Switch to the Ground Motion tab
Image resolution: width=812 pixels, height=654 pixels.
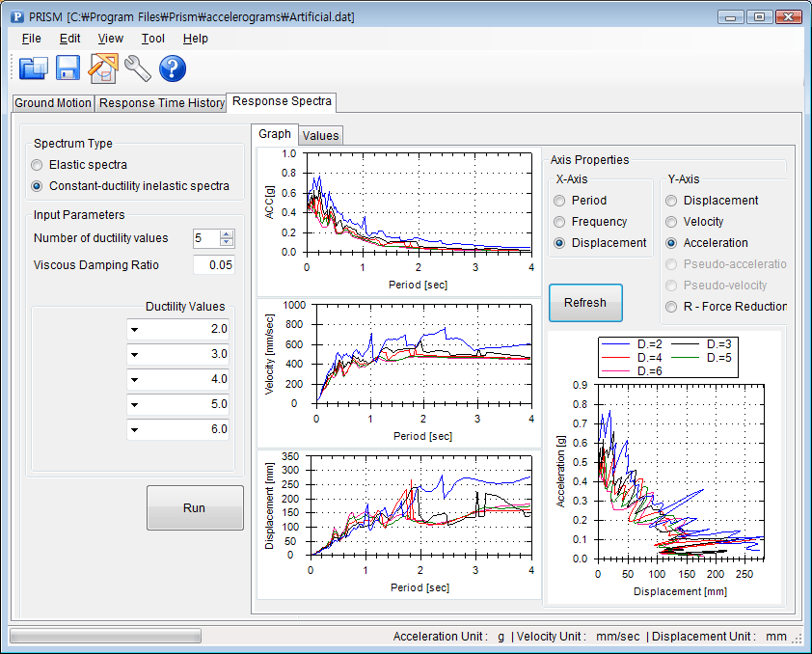52,102
